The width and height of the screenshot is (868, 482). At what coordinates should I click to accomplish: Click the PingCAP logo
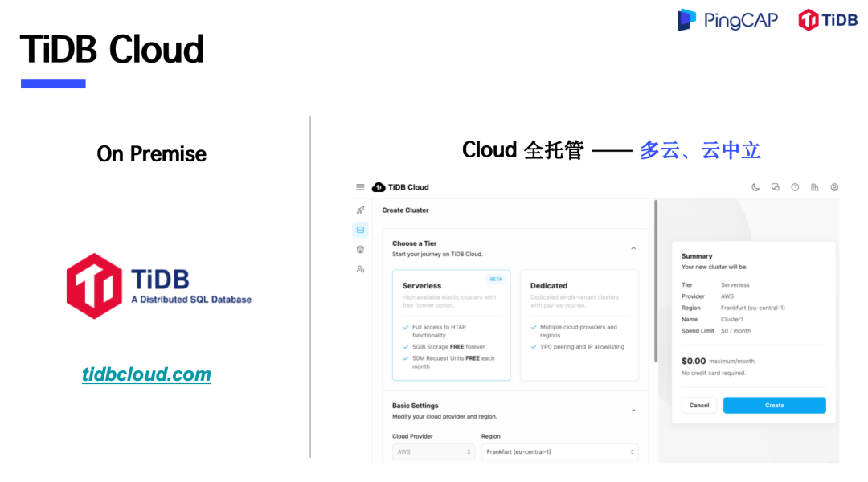coord(727,20)
